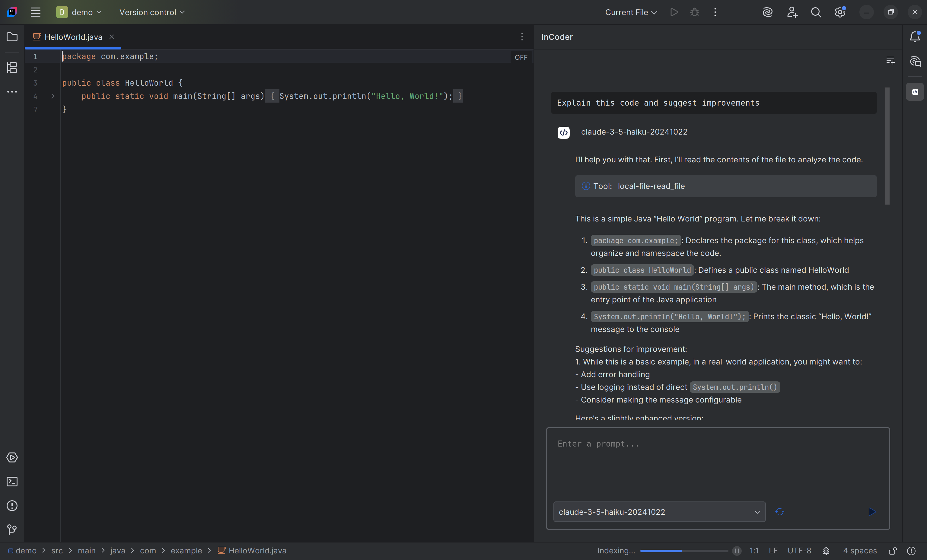
Task: Send prompt with the blue arrow button
Action: click(x=872, y=512)
